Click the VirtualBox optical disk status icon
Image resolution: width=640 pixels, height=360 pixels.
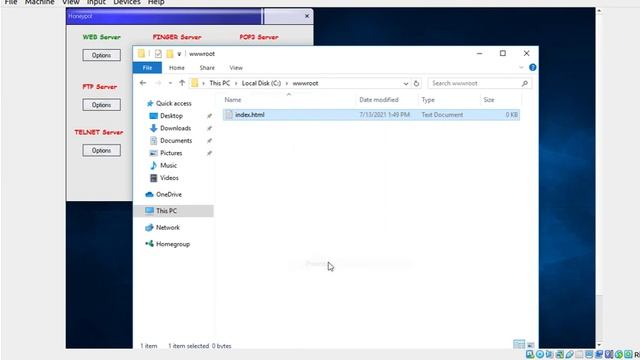(540, 354)
